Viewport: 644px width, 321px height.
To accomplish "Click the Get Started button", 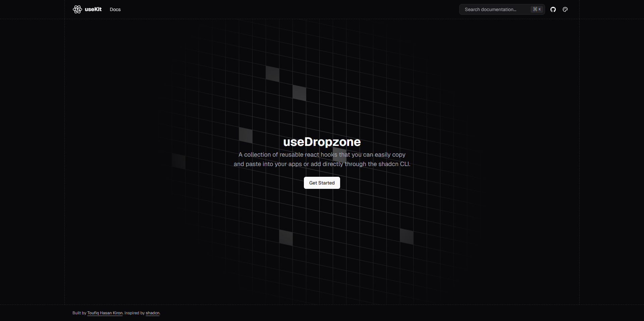I will click(x=322, y=183).
